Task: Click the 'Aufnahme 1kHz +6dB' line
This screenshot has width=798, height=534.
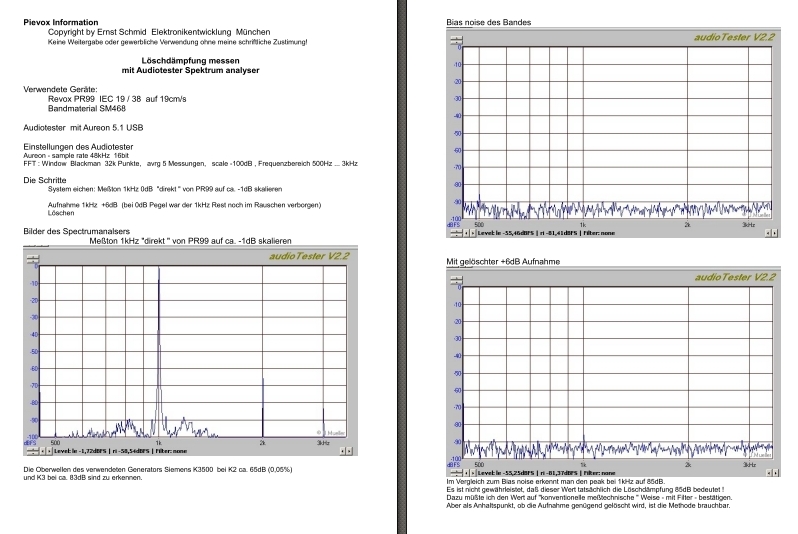Action: click(184, 205)
